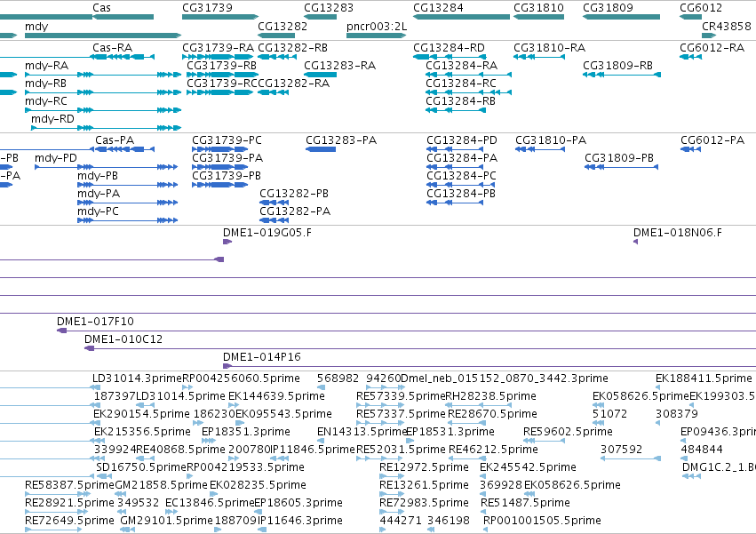Open the CG13283-RA transcript
Image resolution: width=756 pixels, height=534 pixels.
click(320, 75)
